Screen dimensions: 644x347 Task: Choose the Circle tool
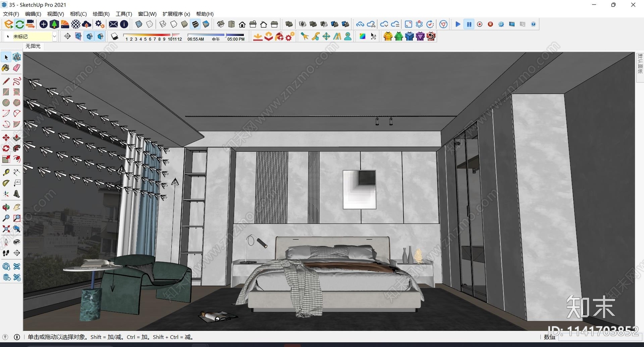pyautogui.click(x=6, y=102)
